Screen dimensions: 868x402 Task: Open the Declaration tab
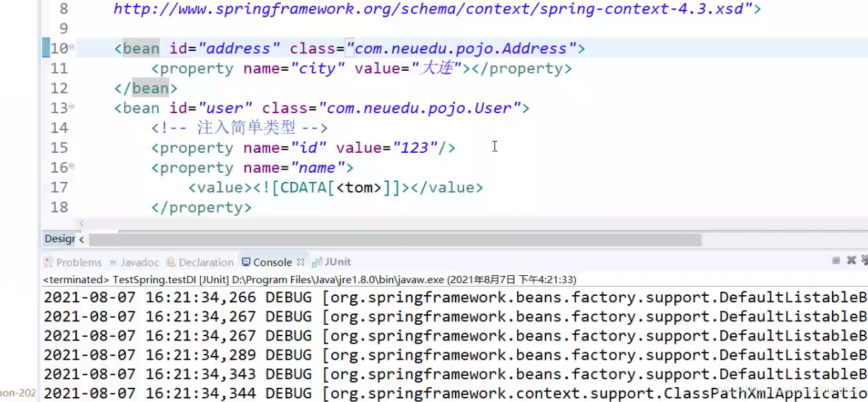199,262
